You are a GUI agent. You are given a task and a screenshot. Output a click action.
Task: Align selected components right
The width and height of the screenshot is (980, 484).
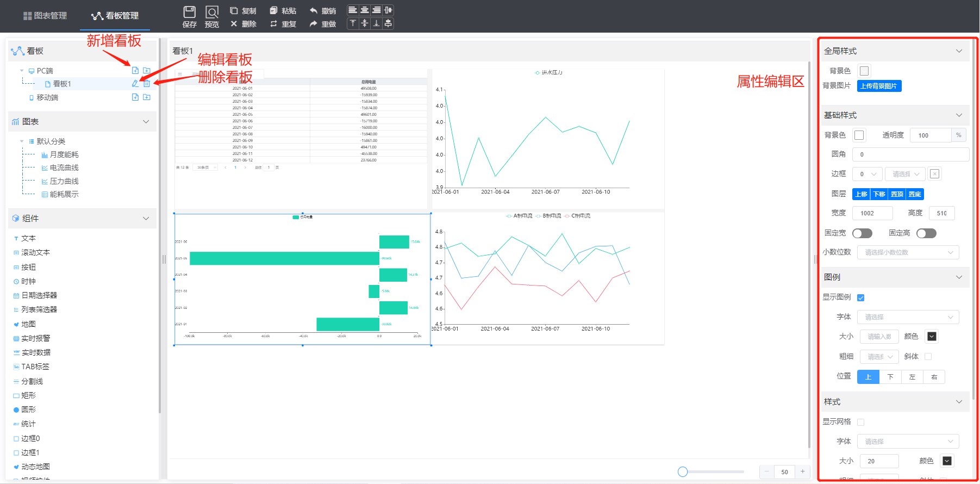(x=376, y=10)
